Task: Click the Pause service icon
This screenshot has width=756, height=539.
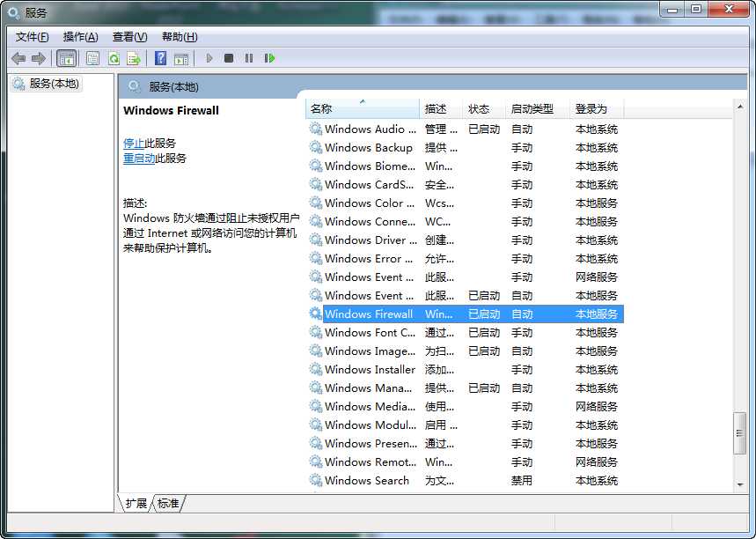Action: 249,58
